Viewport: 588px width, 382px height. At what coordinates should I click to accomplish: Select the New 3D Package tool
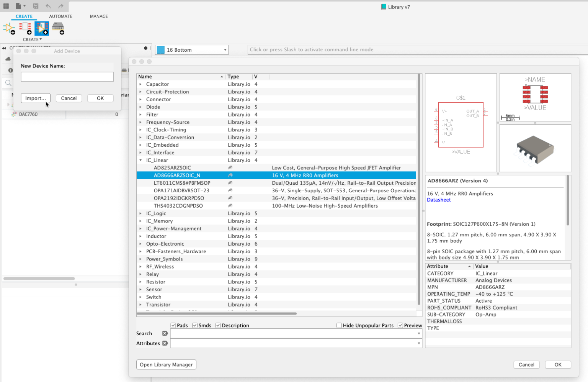[x=58, y=28]
